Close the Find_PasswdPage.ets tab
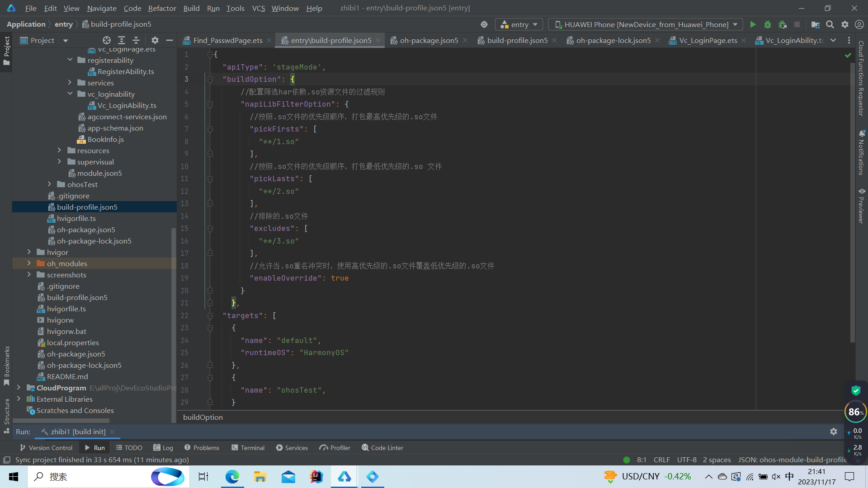 269,40
